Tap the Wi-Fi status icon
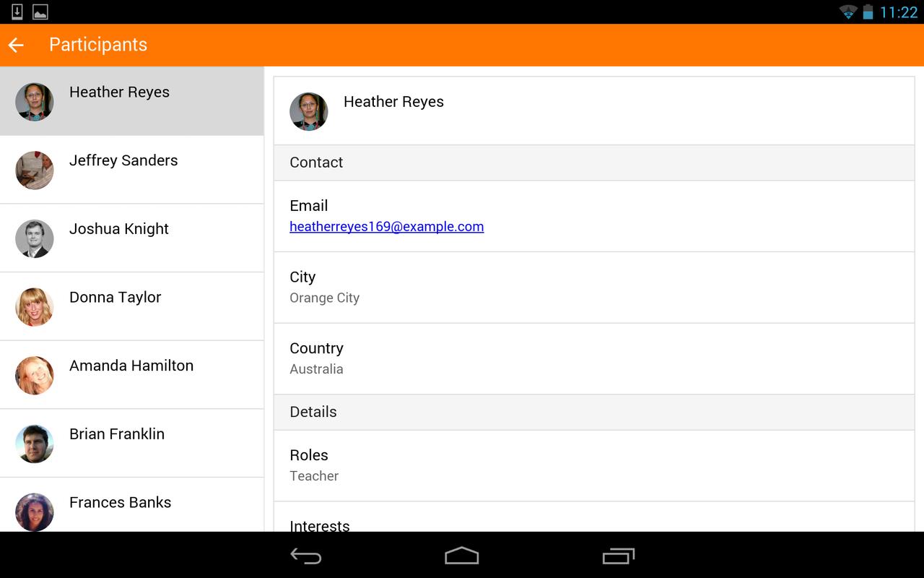924x578 pixels. tap(848, 12)
